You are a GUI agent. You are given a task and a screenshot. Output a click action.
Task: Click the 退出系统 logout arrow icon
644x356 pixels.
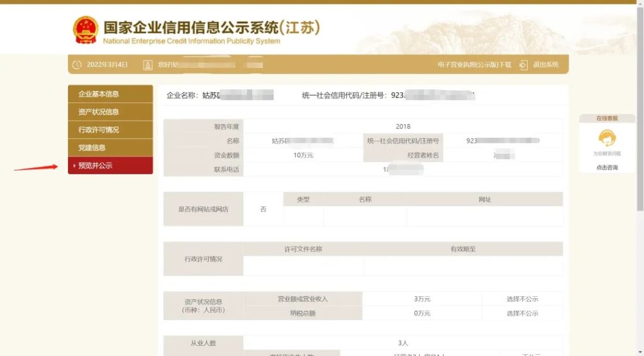[523, 65]
